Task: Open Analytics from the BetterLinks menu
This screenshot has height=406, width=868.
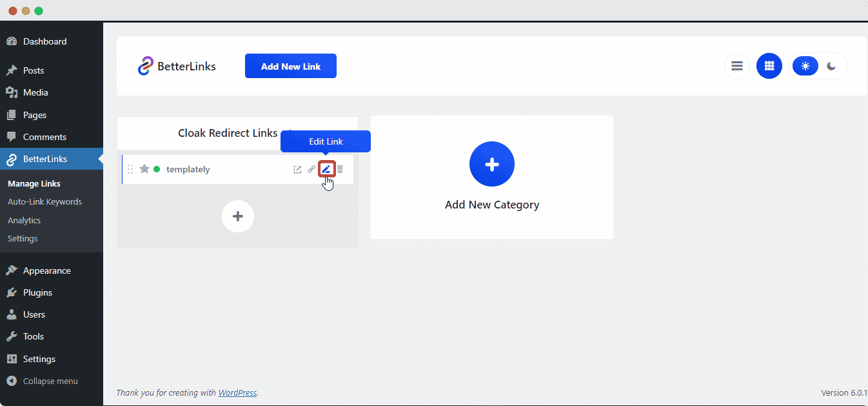Action: 24,220
